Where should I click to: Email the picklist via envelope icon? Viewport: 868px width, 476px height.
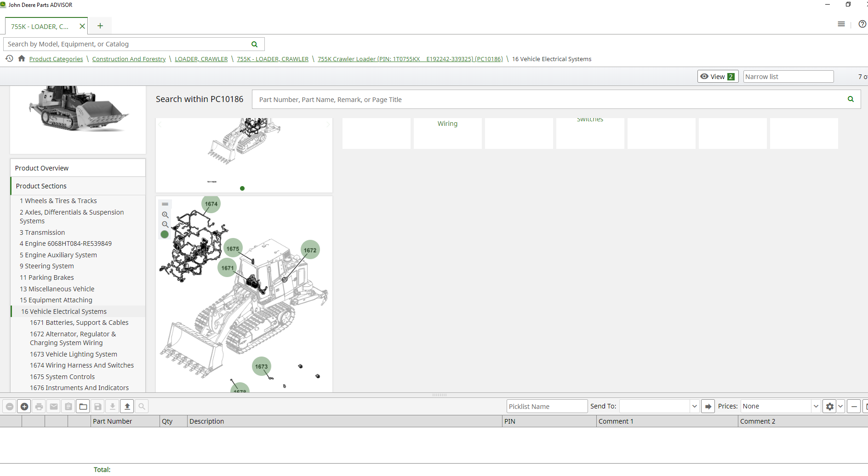pyautogui.click(x=54, y=407)
